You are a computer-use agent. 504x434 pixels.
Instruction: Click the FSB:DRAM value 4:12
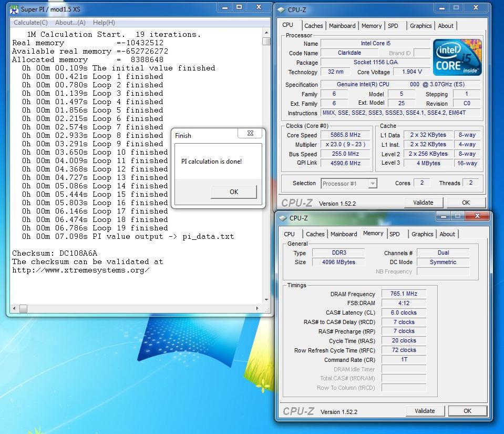[404, 303]
